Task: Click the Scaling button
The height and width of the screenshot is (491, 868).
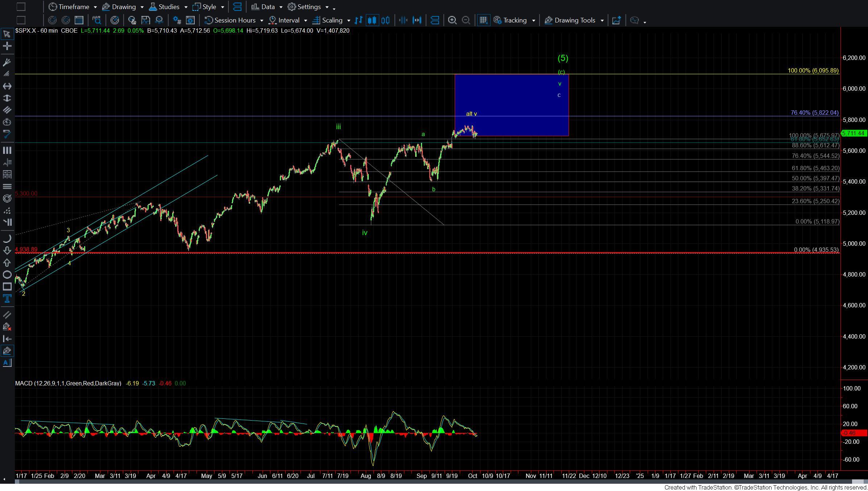Action: (332, 20)
